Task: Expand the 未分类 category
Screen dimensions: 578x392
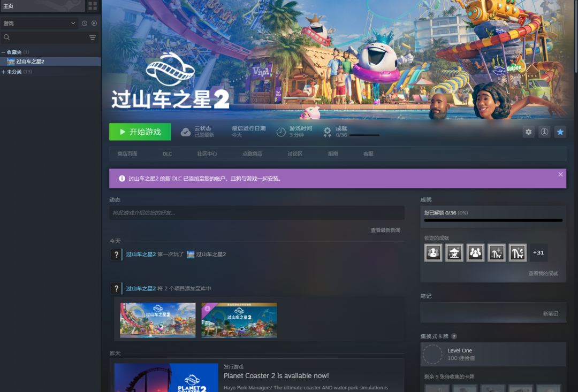Action: [3, 72]
